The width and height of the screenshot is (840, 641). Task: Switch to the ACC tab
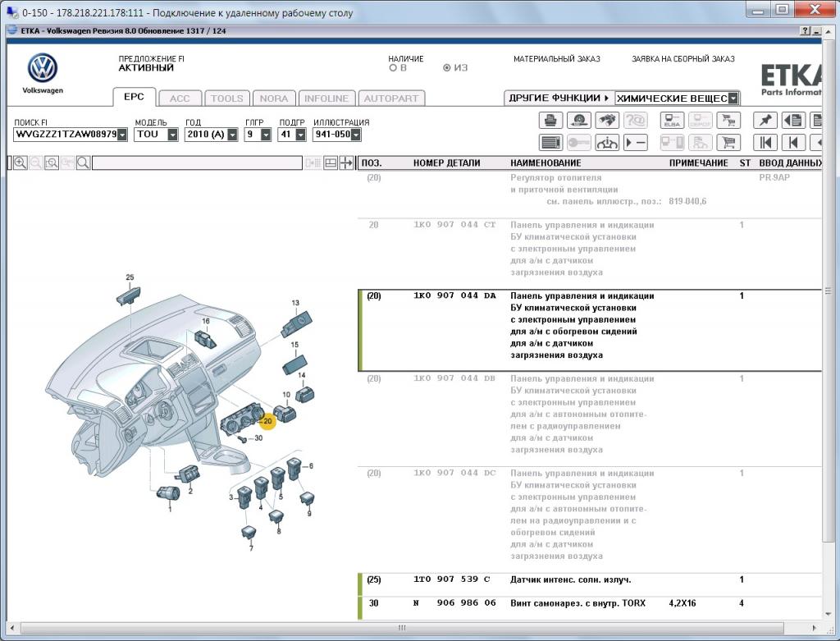[180, 98]
